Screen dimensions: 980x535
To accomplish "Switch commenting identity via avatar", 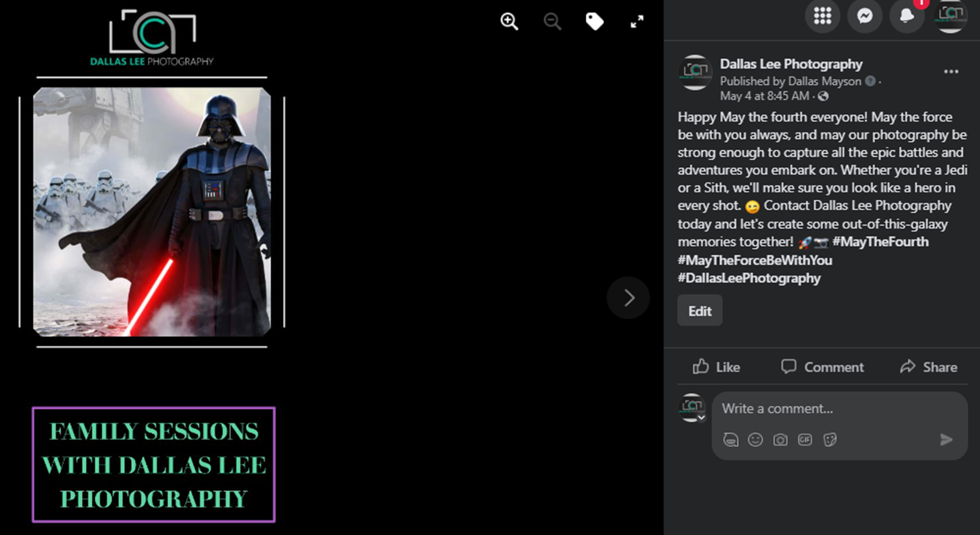I will [692, 407].
